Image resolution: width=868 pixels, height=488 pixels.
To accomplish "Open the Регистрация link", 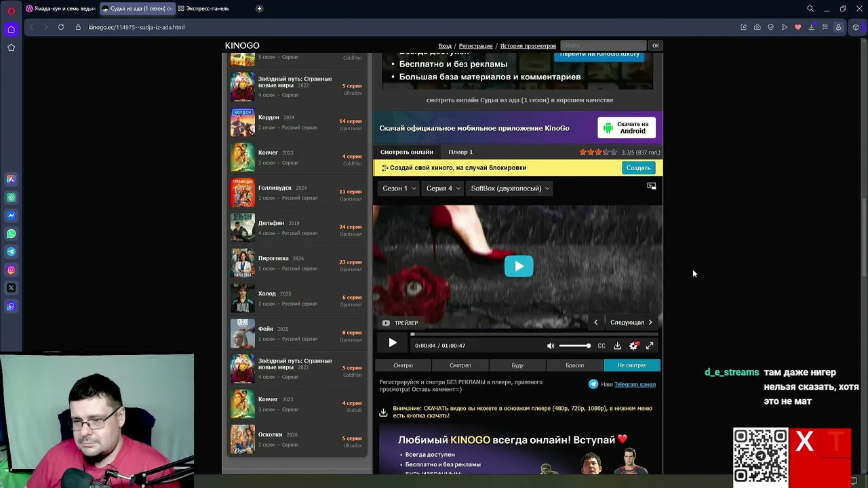I will coord(475,46).
